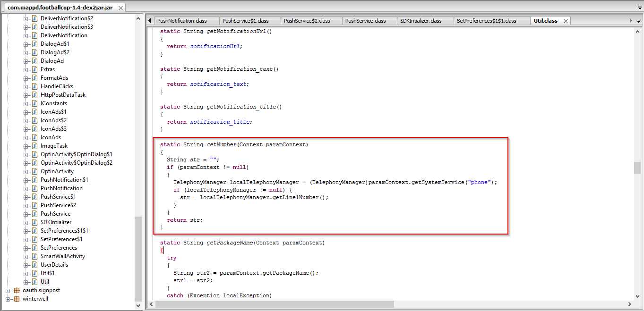Expand the PushService class node

pos(26,214)
